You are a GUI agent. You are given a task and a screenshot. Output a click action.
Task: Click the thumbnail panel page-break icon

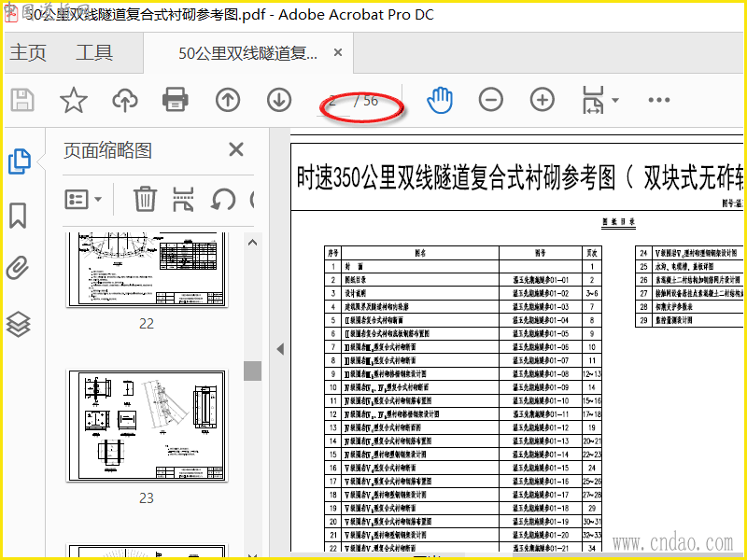(x=183, y=199)
